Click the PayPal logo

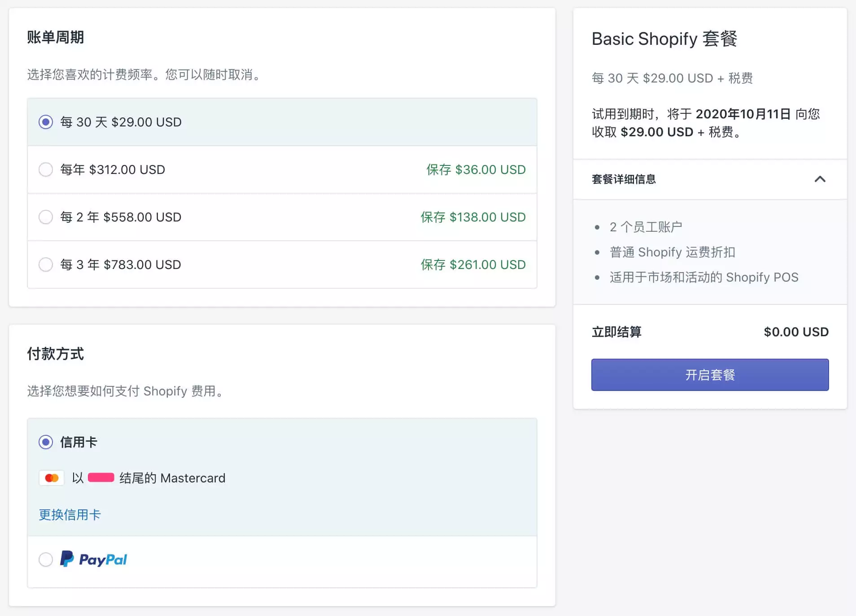coord(94,559)
